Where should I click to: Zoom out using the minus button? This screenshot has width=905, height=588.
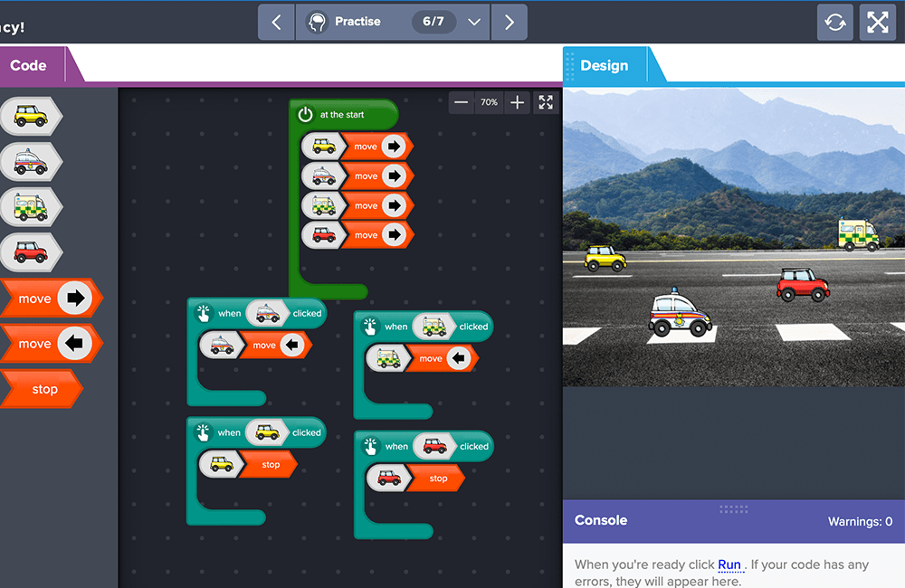[x=461, y=102]
